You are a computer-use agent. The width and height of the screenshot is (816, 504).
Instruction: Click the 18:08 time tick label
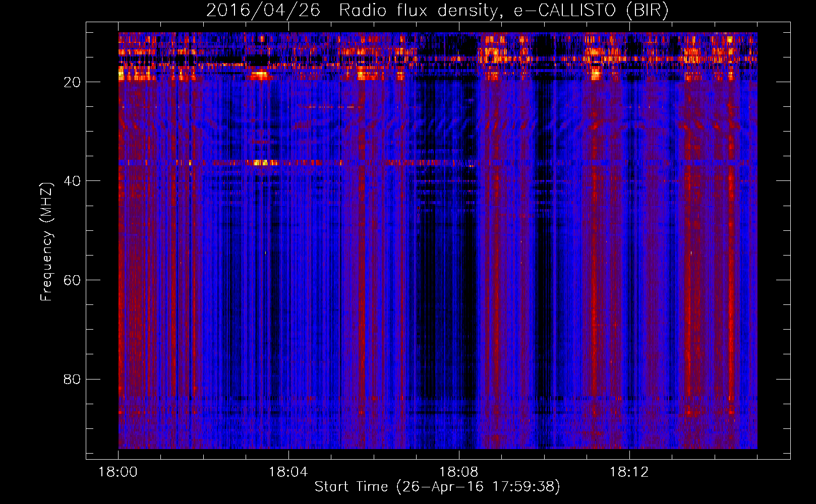coord(458,472)
